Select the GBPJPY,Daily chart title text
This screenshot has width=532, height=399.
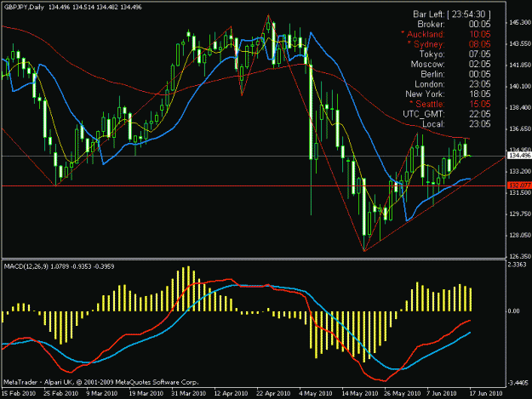tap(24, 7)
